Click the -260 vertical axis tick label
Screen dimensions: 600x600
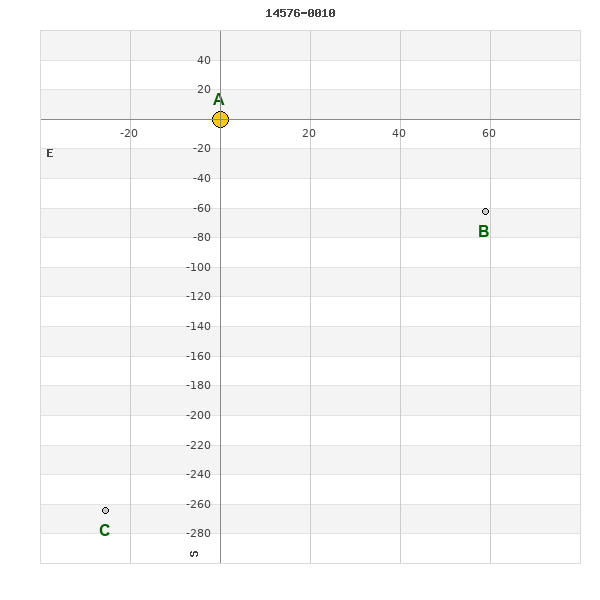pyautogui.click(x=198, y=504)
